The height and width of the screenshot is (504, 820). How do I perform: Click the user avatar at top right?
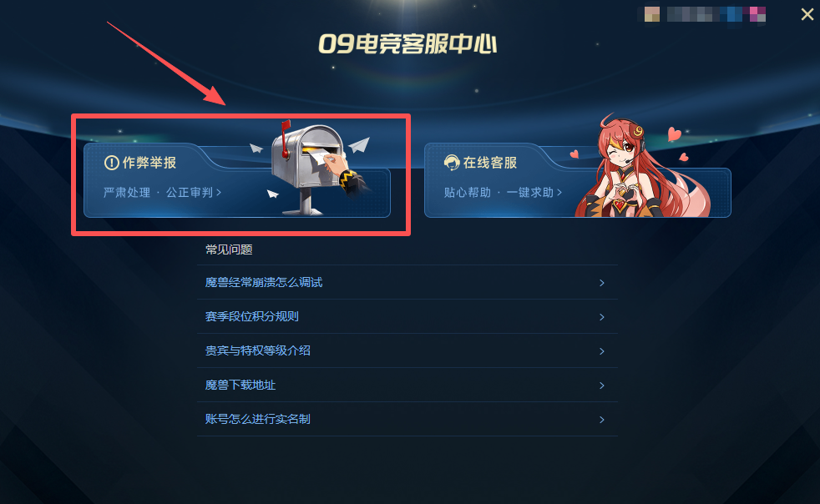point(651,14)
